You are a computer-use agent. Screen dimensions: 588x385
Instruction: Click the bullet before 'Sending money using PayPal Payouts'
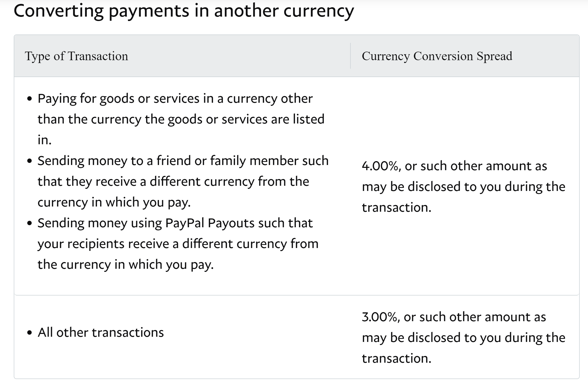point(30,223)
